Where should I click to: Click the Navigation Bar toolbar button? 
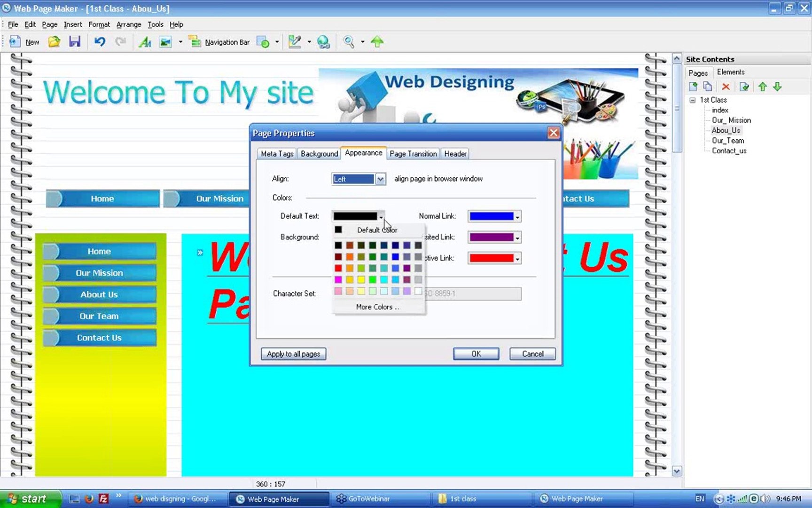coord(219,42)
